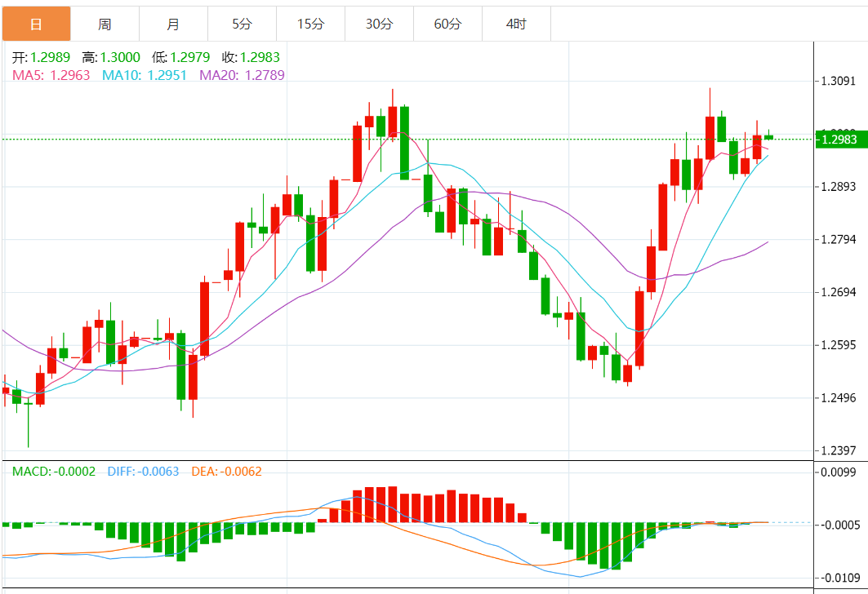Image resolution: width=868 pixels, height=594 pixels.
Task: Click the 1.2893 price axis label
Action: tap(838, 187)
